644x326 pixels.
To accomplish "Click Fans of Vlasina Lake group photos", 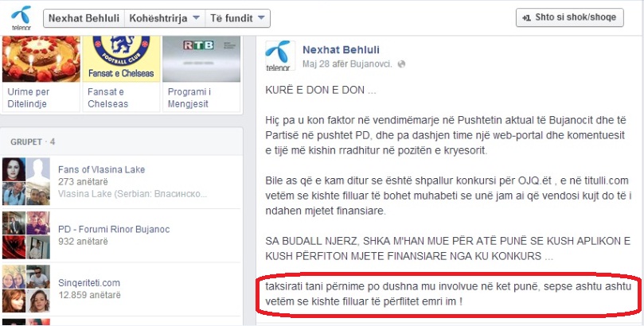I will [x=26, y=181].
